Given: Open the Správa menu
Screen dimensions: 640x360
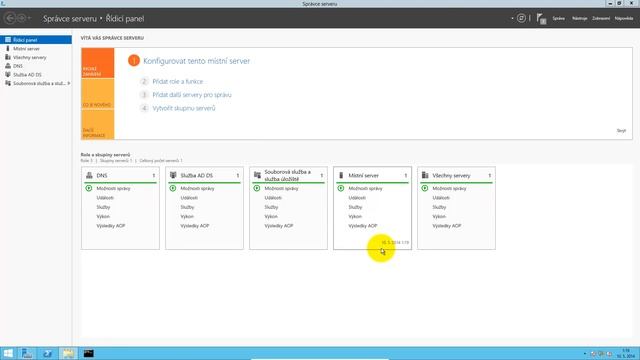Looking at the screenshot, I should (x=558, y=18).
